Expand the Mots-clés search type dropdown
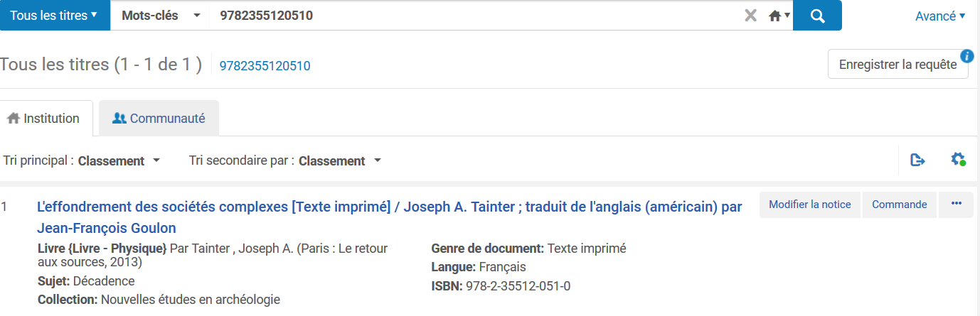 point(161,15)
